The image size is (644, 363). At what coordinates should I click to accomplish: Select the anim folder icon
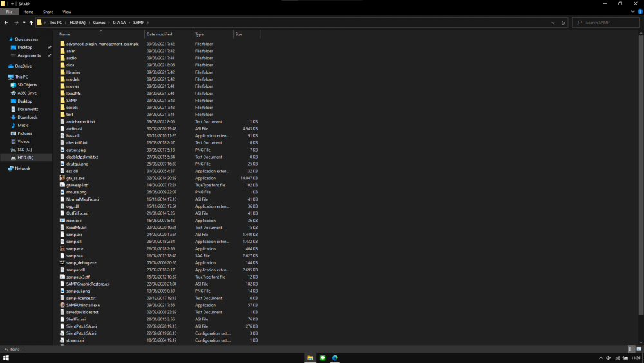coord(62,51)
